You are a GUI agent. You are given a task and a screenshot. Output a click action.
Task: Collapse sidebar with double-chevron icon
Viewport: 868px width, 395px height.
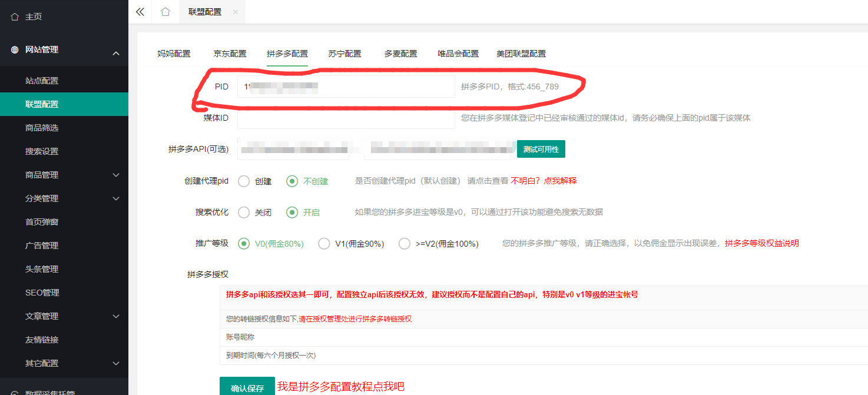click(x=140, y=12)
